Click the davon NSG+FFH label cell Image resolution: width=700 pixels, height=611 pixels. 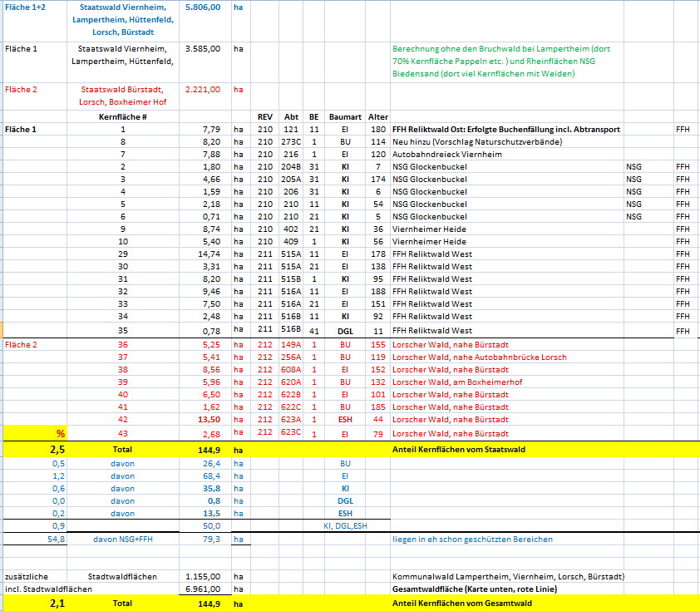122,539
